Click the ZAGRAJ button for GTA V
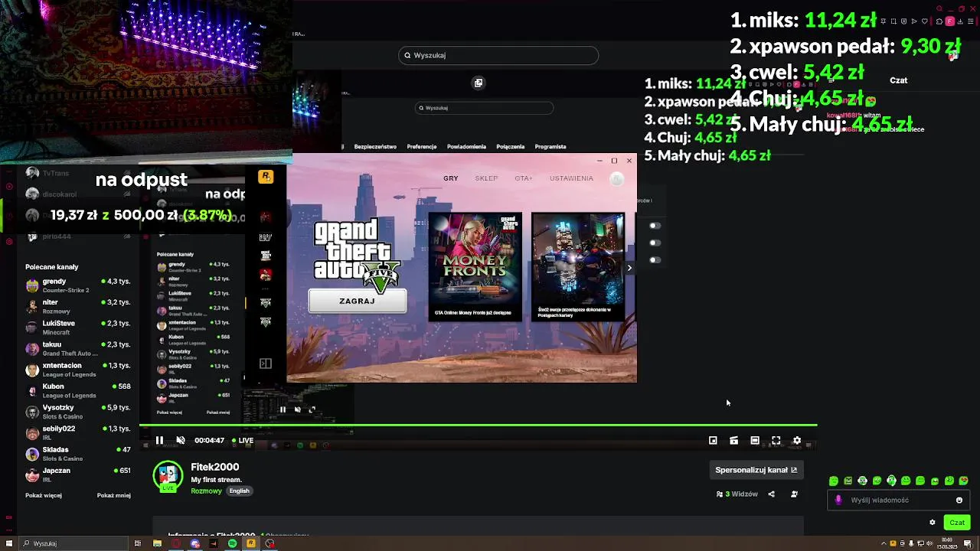 [358, 302]
